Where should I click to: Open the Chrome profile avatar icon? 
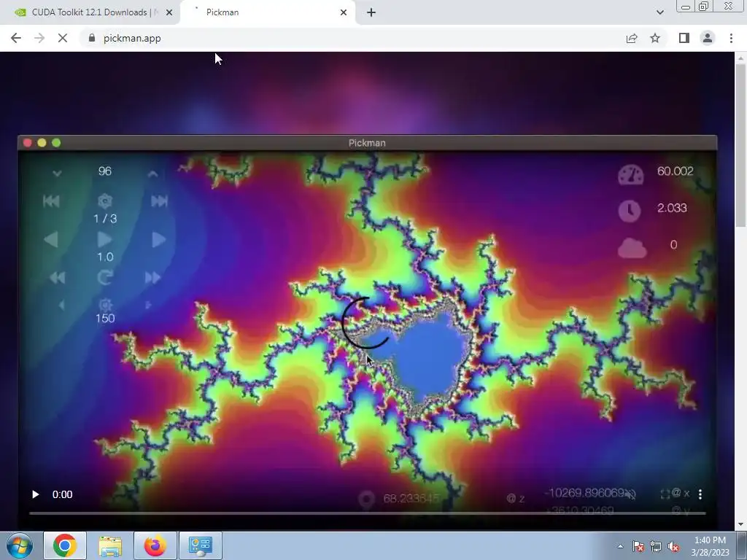pos(708,38)
